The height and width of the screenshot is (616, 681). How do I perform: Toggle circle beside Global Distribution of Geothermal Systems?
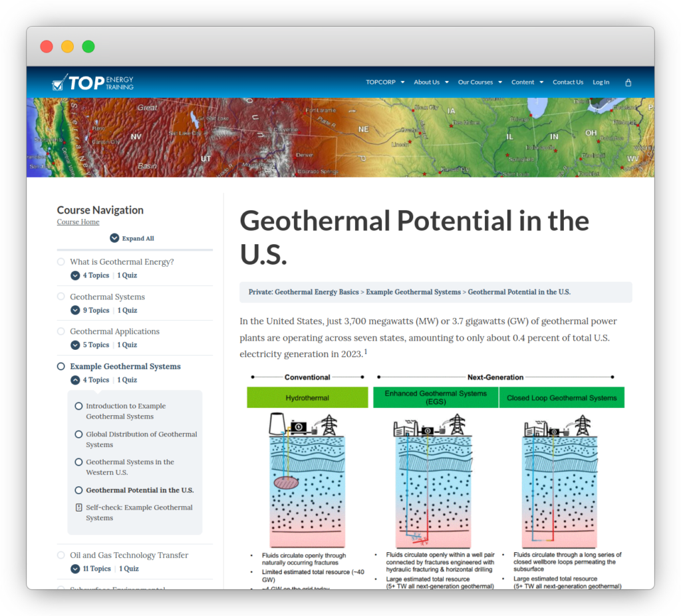(x=78, y=434)
